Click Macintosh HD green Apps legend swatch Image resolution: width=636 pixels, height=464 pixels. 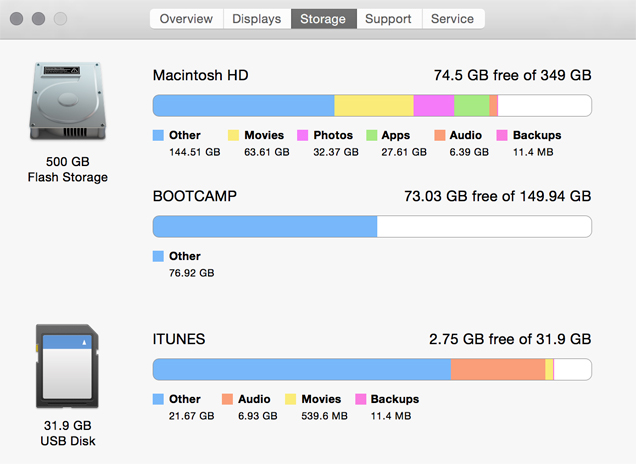click(x=371, y=135)
